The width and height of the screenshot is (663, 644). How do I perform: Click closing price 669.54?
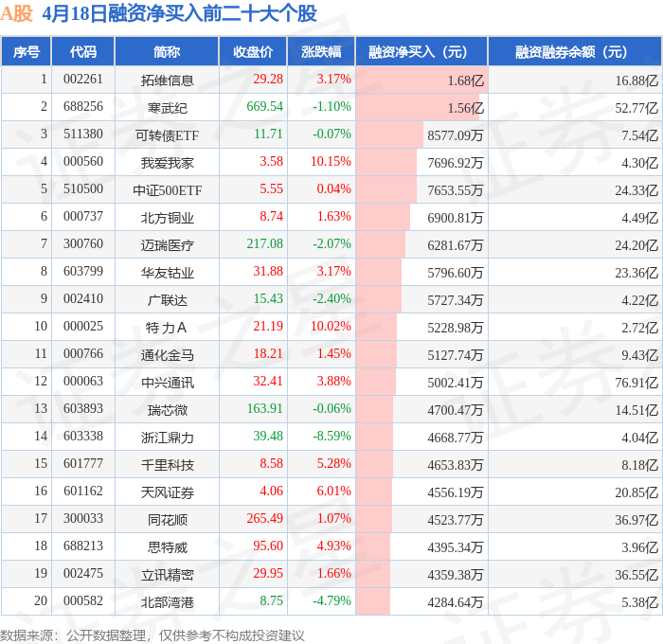tap(264, 106)
